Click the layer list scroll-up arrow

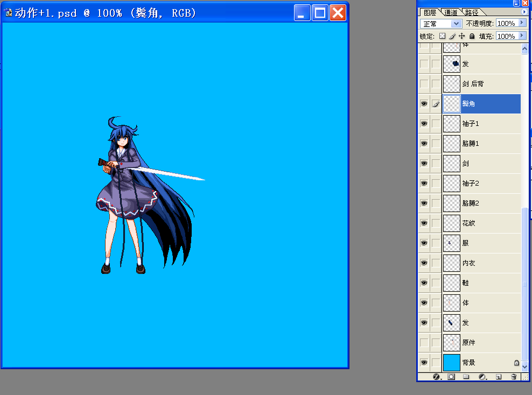point(525,49)
